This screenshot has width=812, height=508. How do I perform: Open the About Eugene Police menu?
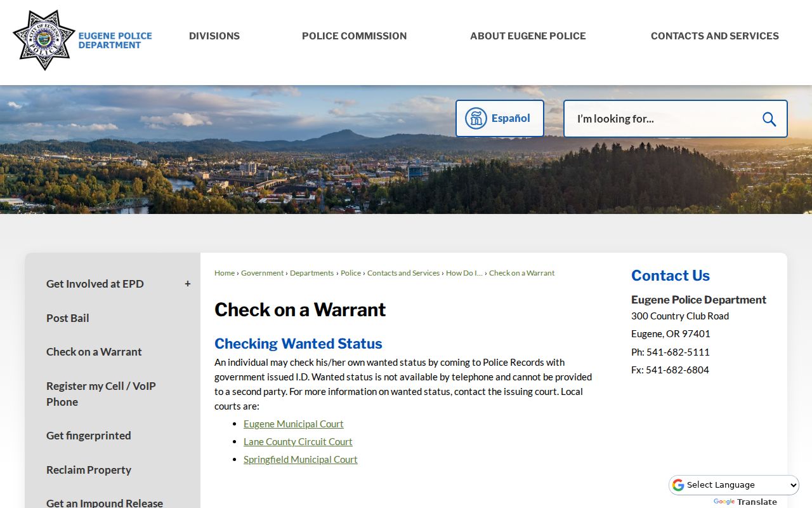point(528,36)
